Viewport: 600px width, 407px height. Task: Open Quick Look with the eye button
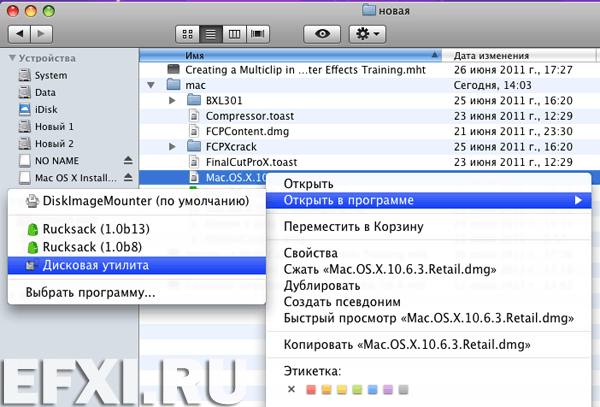coord(322,34)
